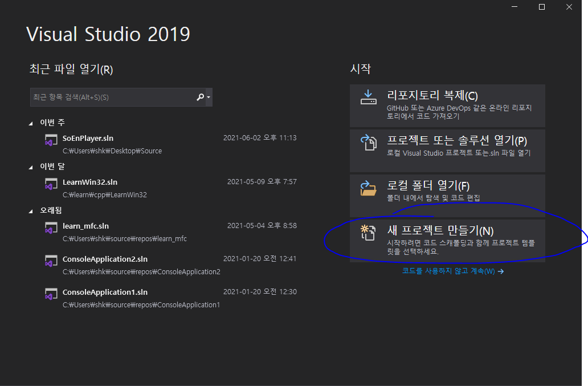
Task: Click the 리포지토리 복제(C) button
Action: pyautogui.click(x=447, y=106)
